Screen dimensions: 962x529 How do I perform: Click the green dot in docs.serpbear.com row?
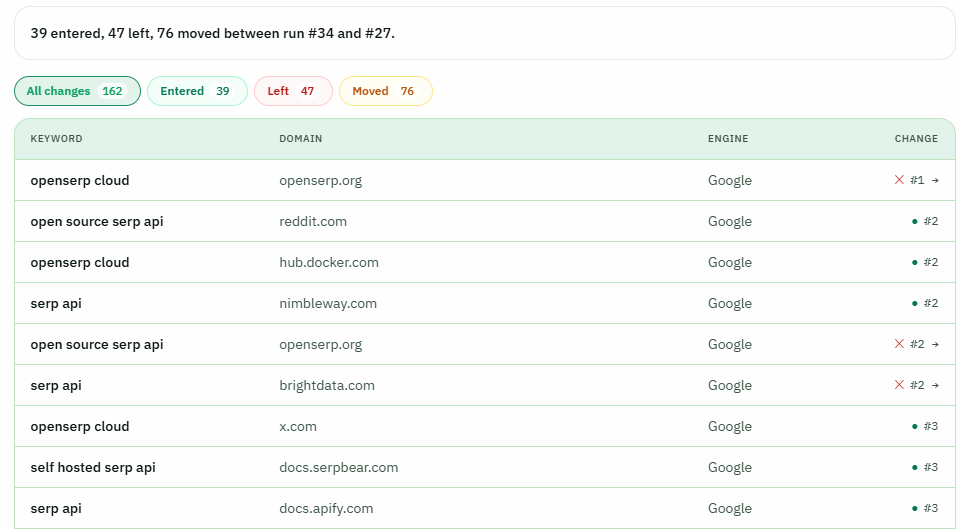(x=915, y=468)
